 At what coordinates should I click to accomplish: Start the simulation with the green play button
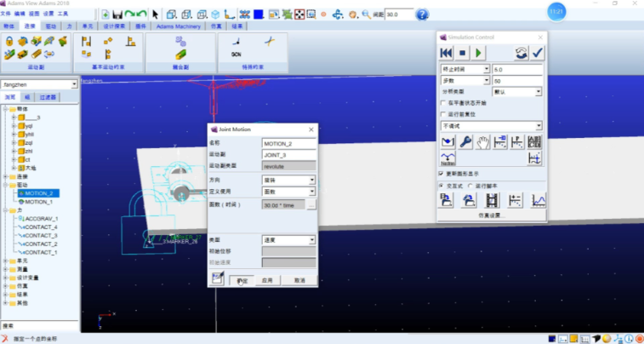pyautogui.click(x=480, y=53)
